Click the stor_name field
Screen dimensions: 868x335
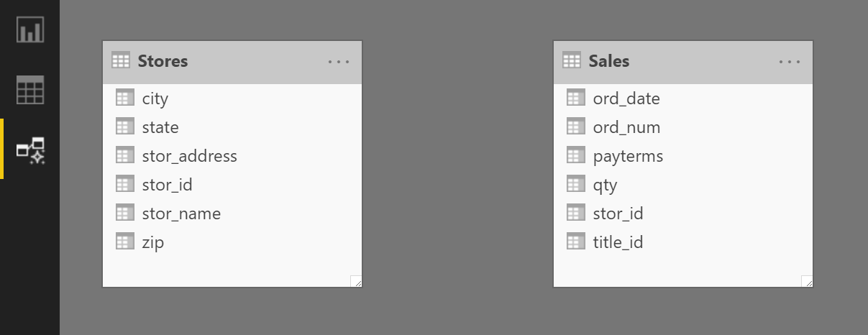pyautogui.click(x=232, y=214)
